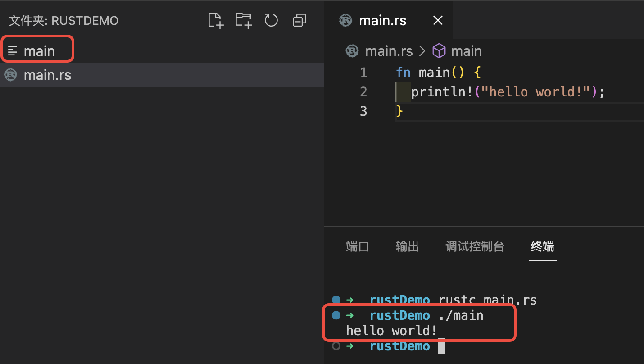This screenshot has height=364, width=644.
Task: Activate the main.rs editor tab
Action: 389,20
